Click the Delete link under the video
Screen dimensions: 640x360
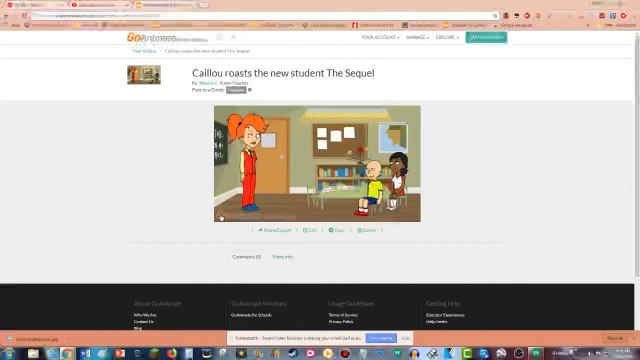tap(367, 230)
